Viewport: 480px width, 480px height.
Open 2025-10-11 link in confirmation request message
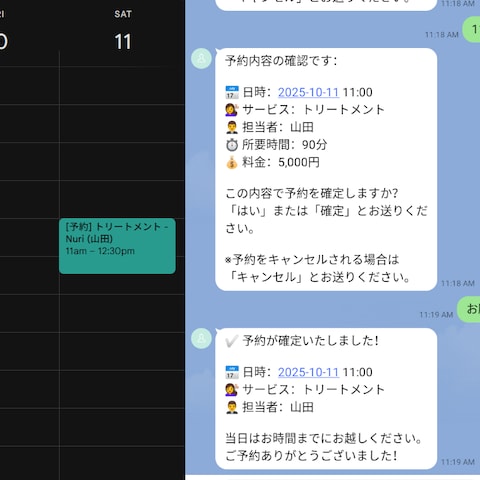tap(308, 92)
